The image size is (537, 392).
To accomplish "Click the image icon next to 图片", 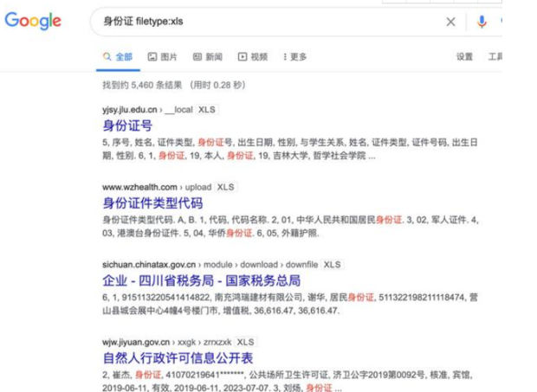I will [152, 56].
